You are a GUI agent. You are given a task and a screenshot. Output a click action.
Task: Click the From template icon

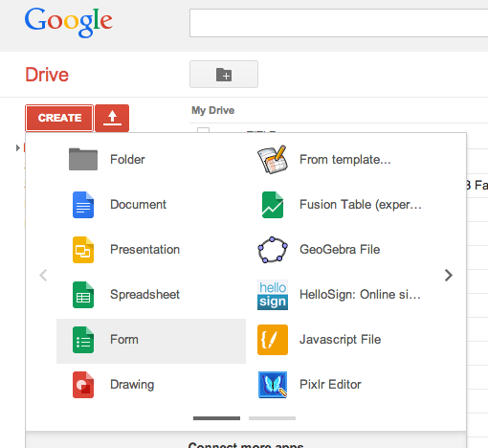[273, 159]
